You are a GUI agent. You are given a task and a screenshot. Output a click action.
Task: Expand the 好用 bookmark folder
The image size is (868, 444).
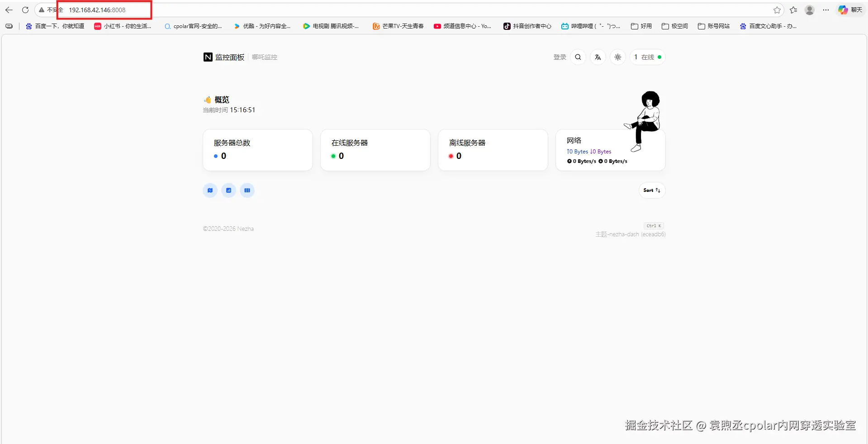[641, 26]
